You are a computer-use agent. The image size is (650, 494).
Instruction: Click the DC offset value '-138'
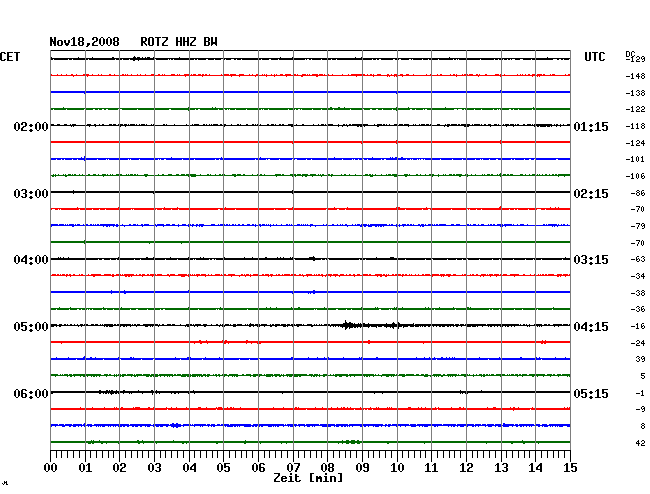pos(635,93)
